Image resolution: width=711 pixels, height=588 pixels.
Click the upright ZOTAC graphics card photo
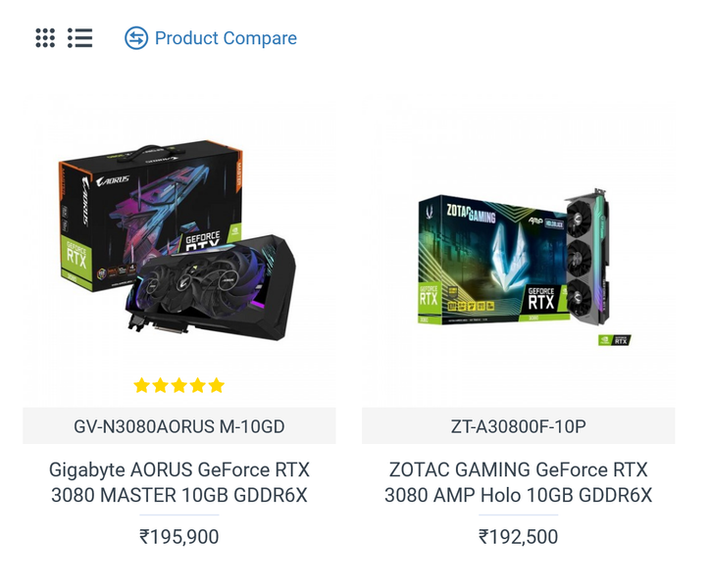(590, 260)
